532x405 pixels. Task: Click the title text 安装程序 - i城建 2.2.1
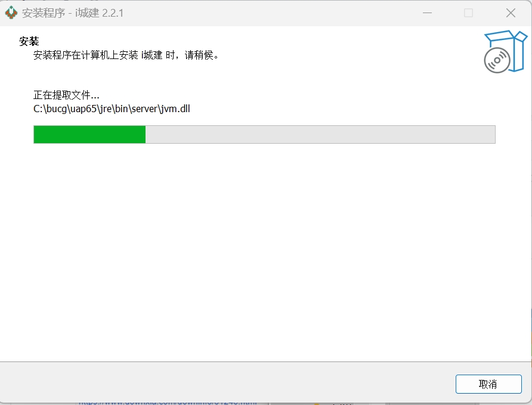point(73,13)
